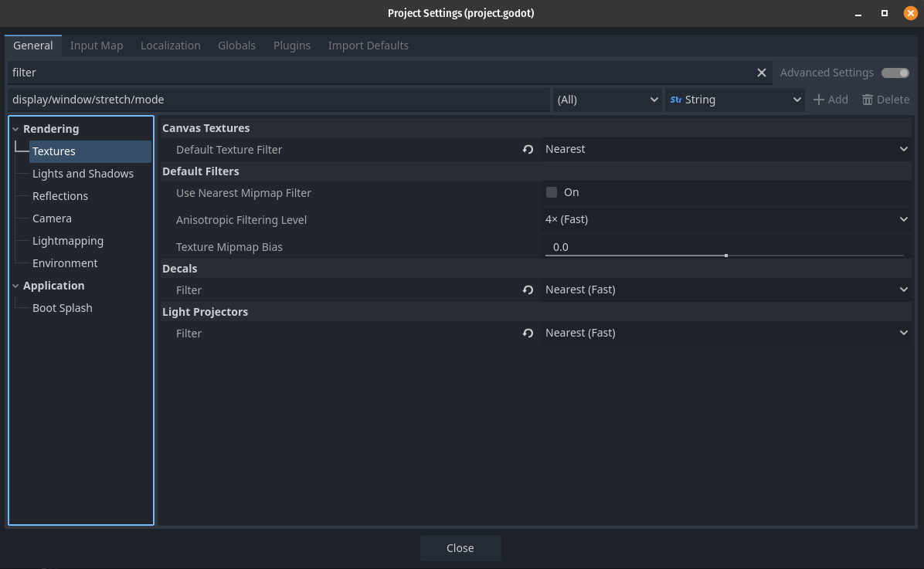Collapse the Rendering tree section
This screenshot has height=569, width=924.
tap(16, 129)
